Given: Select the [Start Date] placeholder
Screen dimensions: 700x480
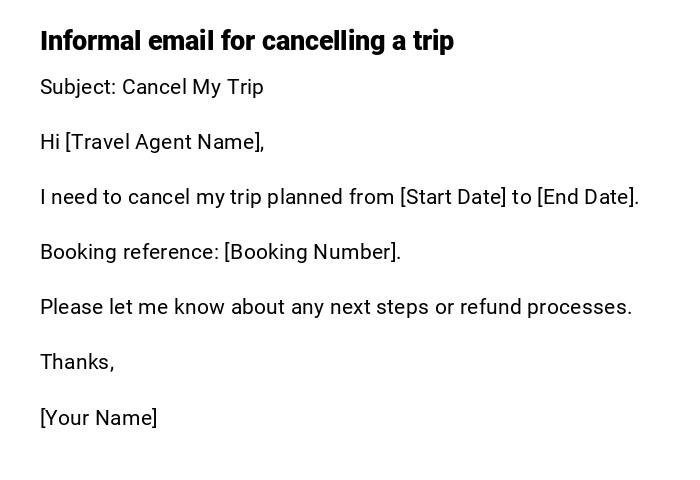Looking at the screenshot, I should click(x=453, y=197).
